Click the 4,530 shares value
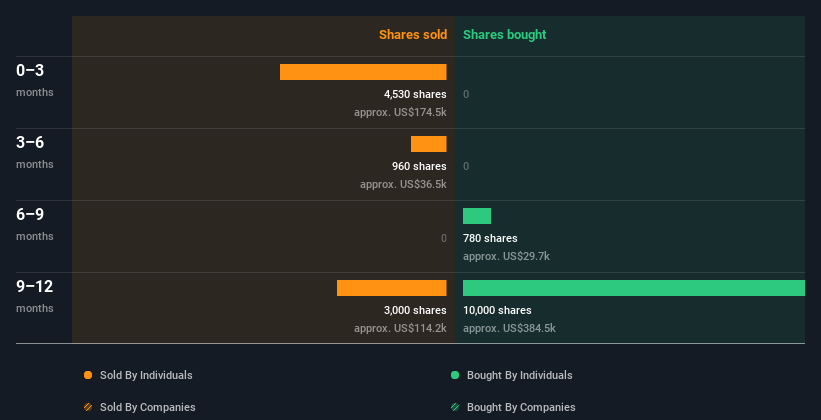Viewport: 821px width, 420px height. (x=415, y=94)
